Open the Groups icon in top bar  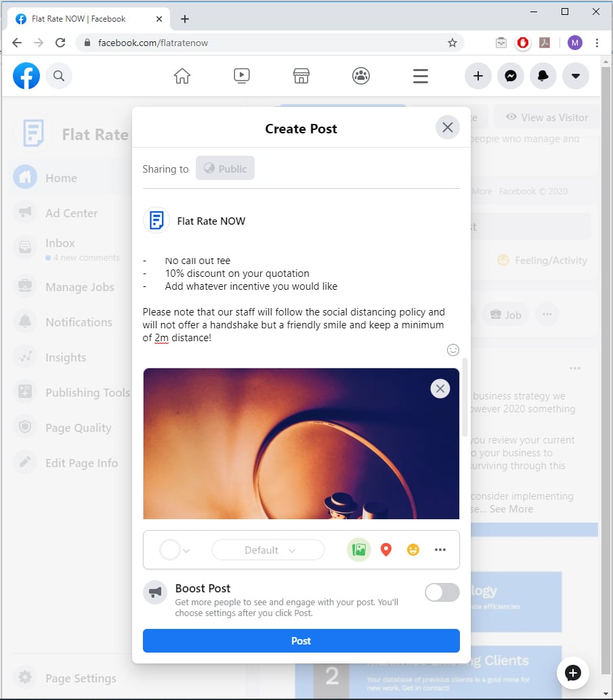(361, 76)
